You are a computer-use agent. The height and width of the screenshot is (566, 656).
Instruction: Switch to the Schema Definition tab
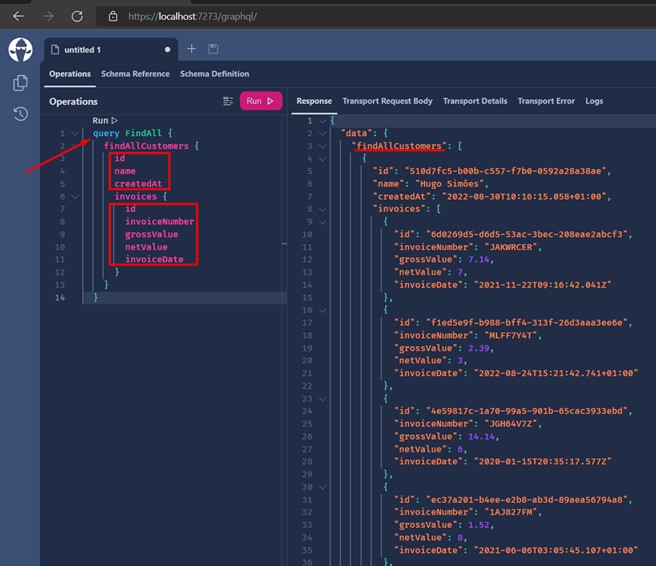214,74
